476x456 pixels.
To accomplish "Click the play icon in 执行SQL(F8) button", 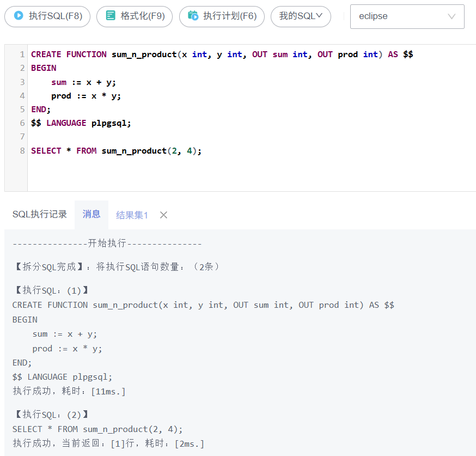I will [19, 15].
